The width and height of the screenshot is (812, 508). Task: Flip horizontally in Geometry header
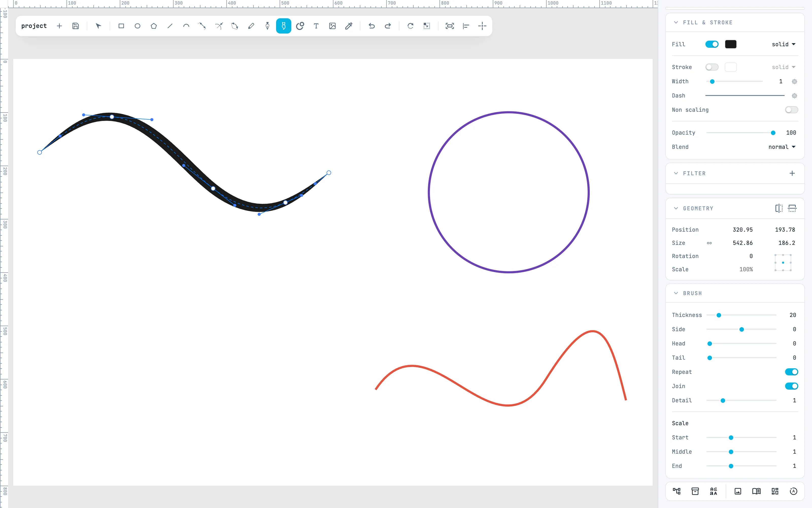pos(779,208)
